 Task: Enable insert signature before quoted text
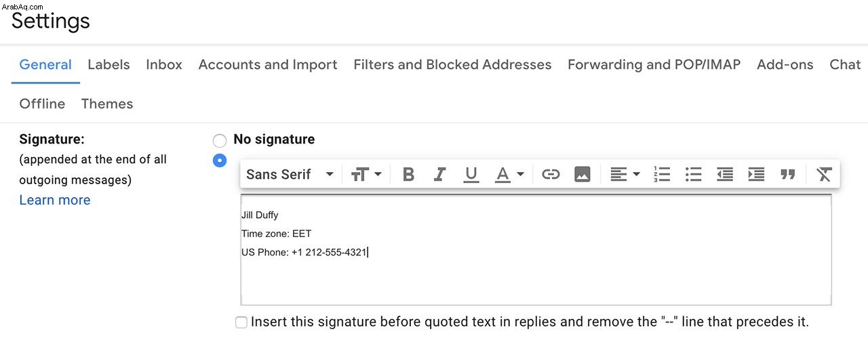[x=241, y=322]
